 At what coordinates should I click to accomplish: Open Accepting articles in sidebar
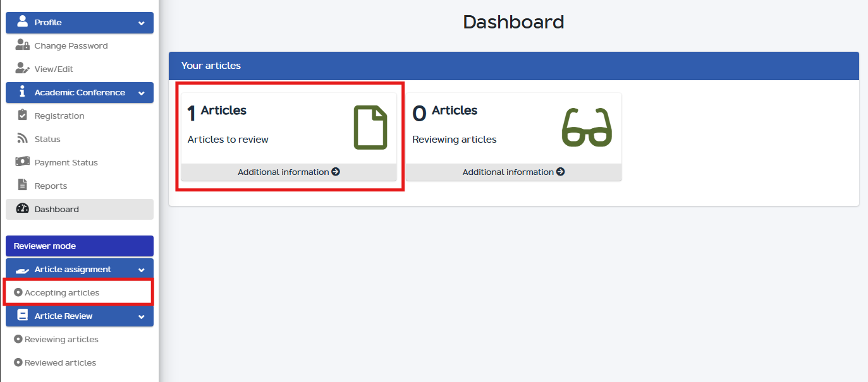pyautogui.click(x=62, y=292)
